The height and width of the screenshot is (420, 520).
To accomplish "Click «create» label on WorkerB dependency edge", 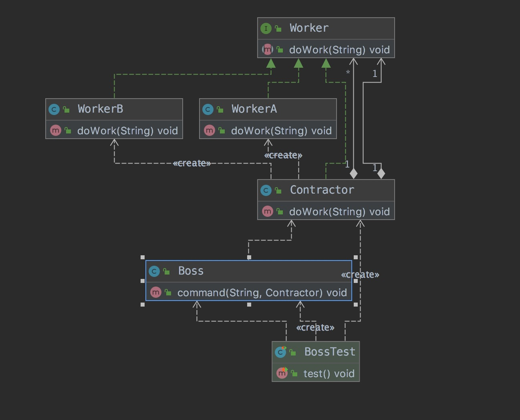I will click(192, 163).
